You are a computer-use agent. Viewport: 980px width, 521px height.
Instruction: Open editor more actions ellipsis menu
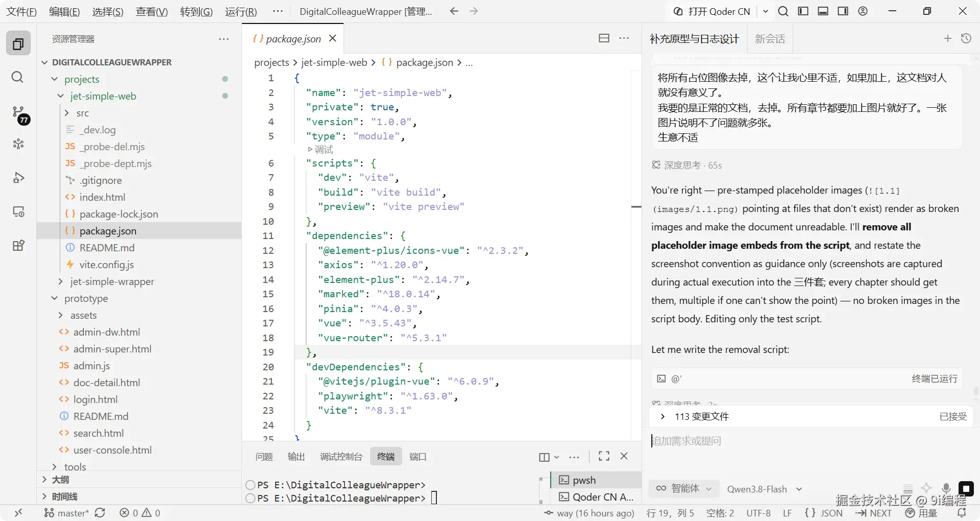click(x=624, y=38)
